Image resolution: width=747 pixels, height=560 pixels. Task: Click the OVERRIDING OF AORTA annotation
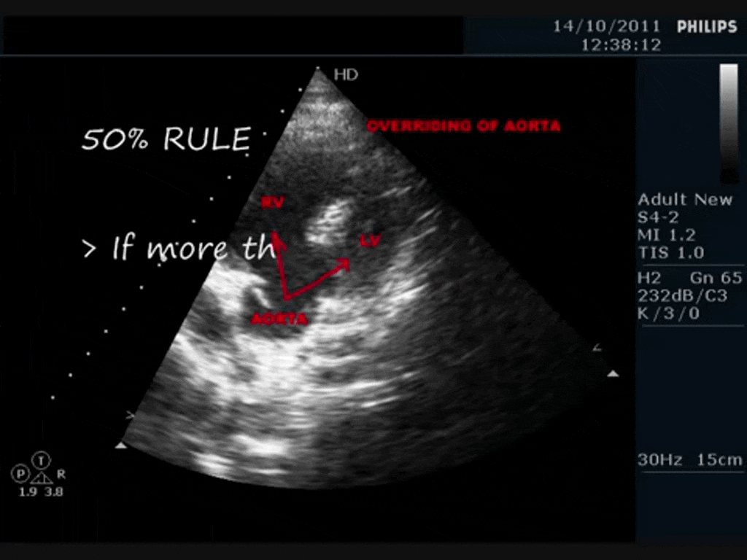point(464,126)
